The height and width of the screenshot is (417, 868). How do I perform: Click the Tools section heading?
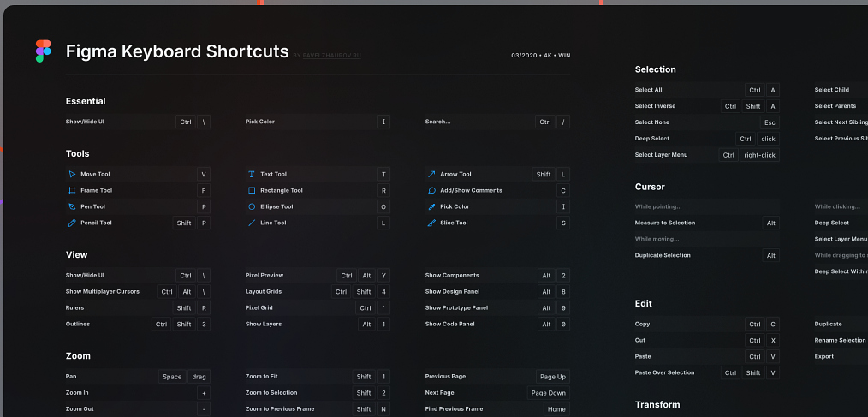78,153
